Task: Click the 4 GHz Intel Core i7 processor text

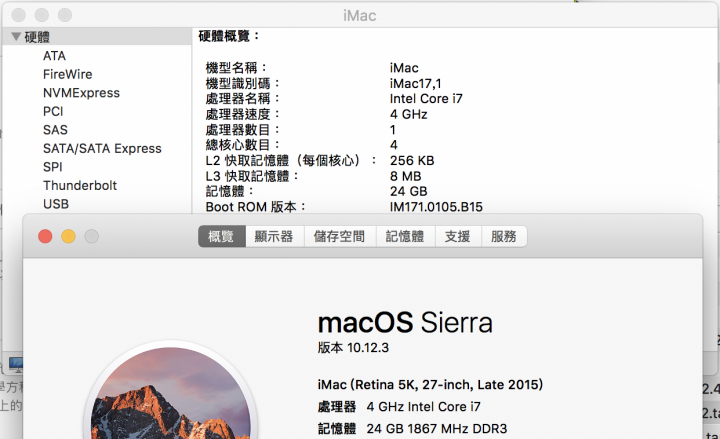Action: (x=423, y=406)
